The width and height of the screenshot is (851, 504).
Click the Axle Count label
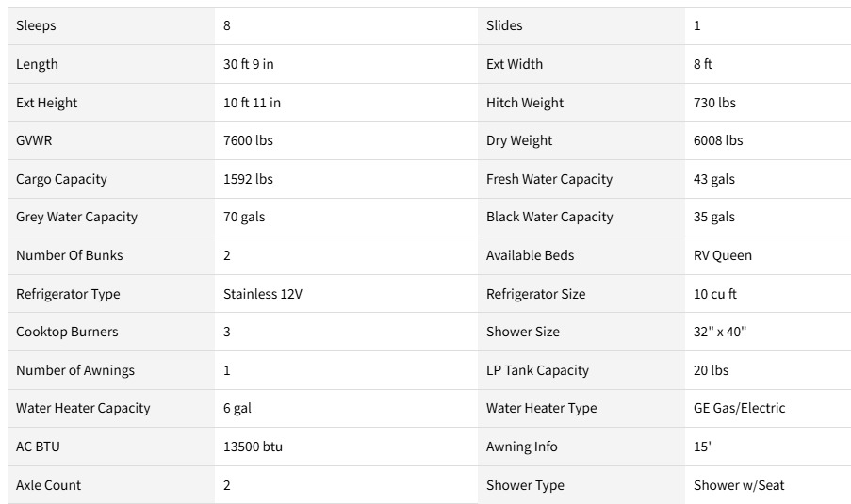coord(48,485)
